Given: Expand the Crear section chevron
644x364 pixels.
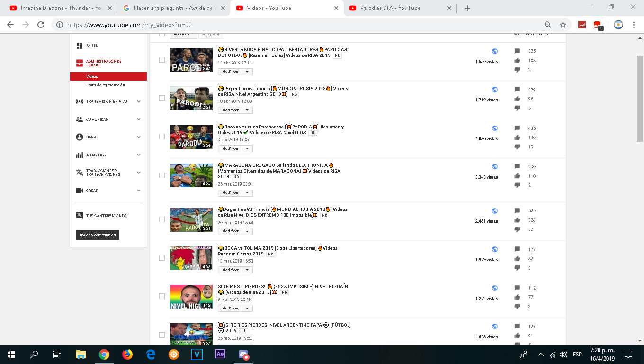Looking at the screenshot, I should (139, 191).
